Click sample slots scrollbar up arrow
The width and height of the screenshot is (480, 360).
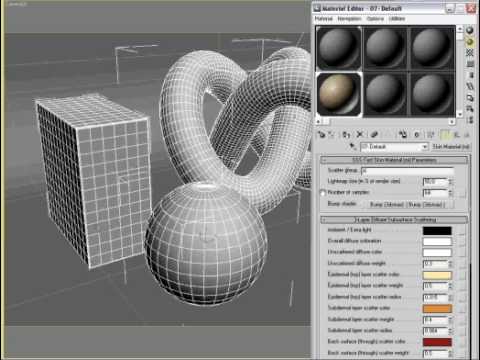460,29
